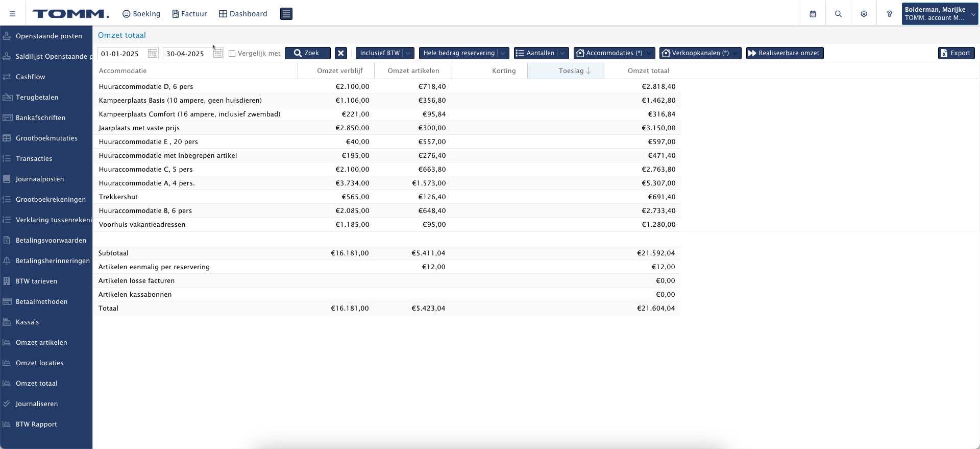Toggle the hamburger sidebar menu icon
Image resolution: width=980 pixels, height=449 pixels.
pyautogui.click(x=12, y=14)
